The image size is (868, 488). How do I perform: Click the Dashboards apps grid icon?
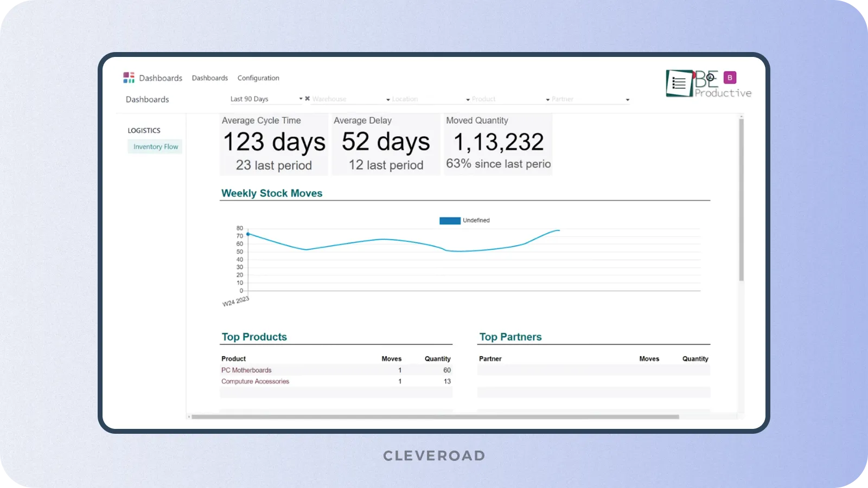(x=129, y=78)
